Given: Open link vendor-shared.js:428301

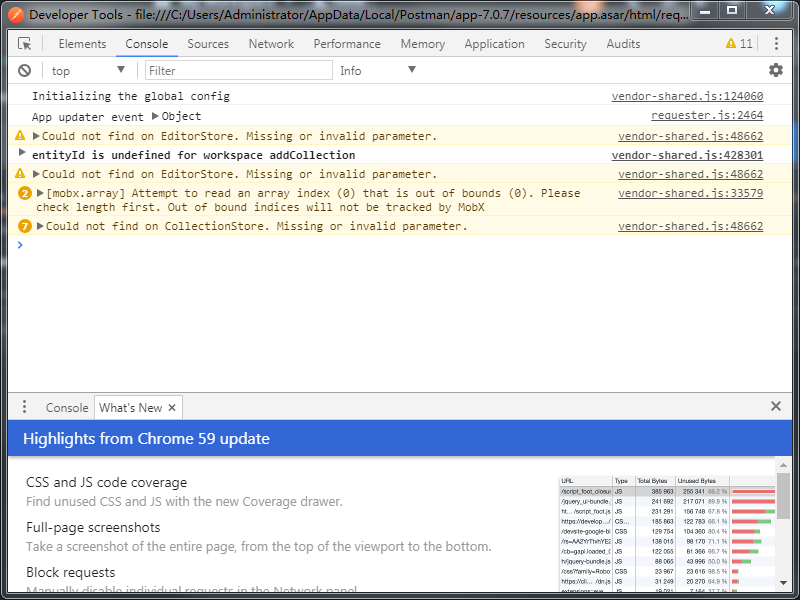Looking at the screenshot, I should click(687, 155).
